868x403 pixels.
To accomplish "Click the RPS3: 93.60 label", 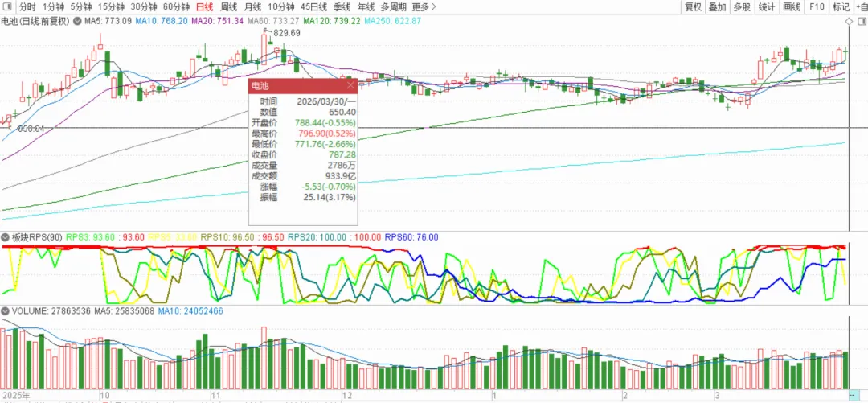I will pyautogui.click(x=90, y=237).
